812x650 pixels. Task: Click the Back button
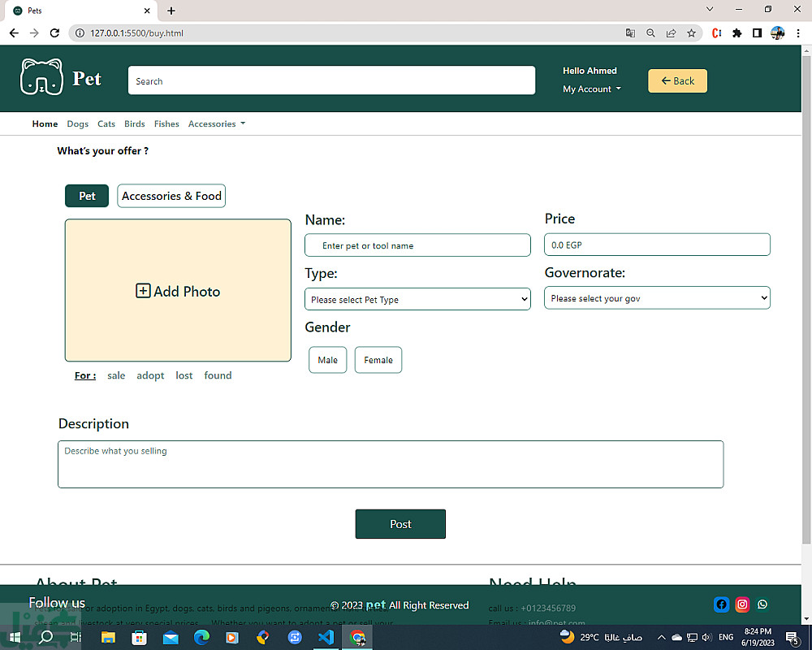point(677,81)
